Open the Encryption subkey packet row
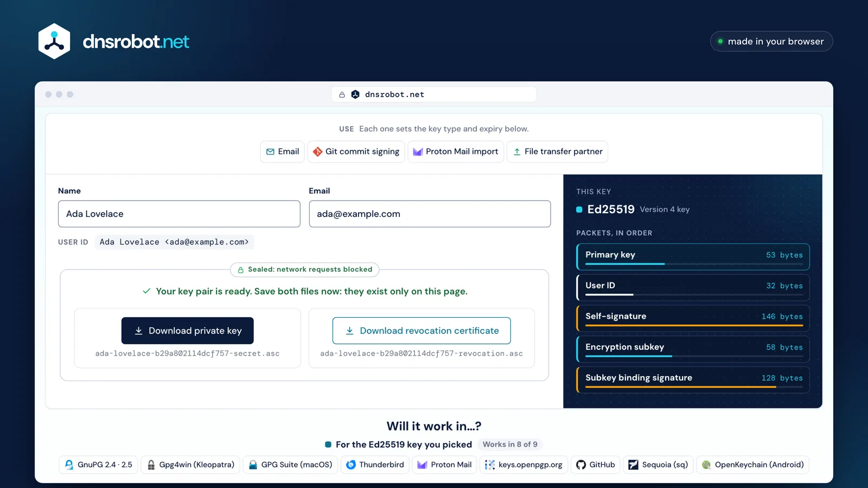The height and width of the screenshot is (488, 868). [x=693, y=349]
